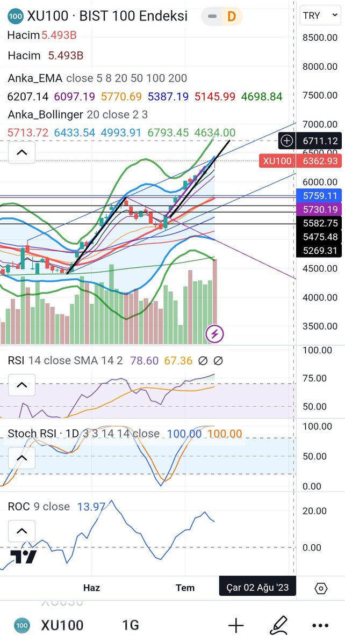Click the red EMA value 5145.99
345x644 pixels.
coord(215,97)
